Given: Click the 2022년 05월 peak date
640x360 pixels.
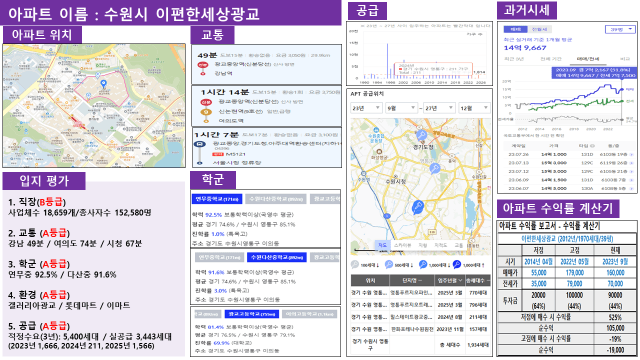Looking at the screenshot, I should point(574,262).
